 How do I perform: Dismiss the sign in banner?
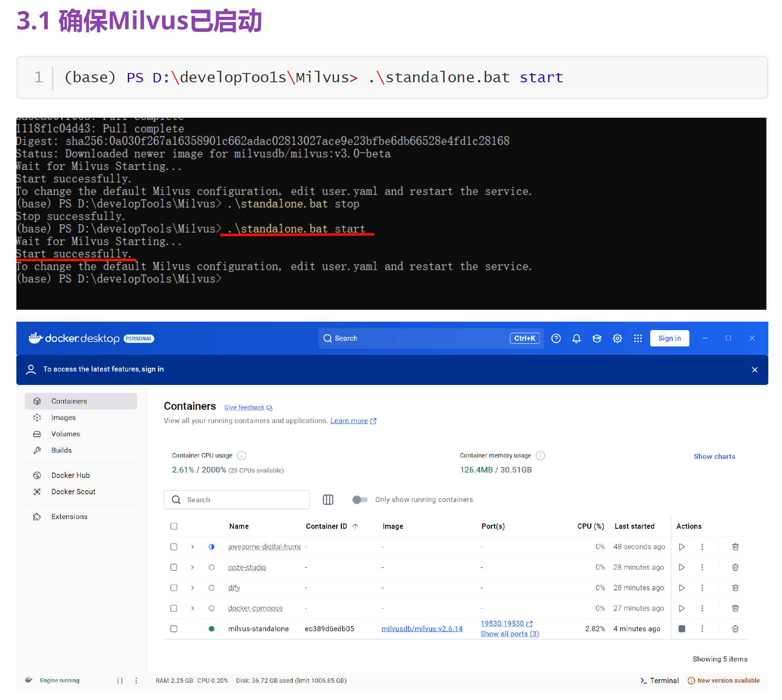755,369
